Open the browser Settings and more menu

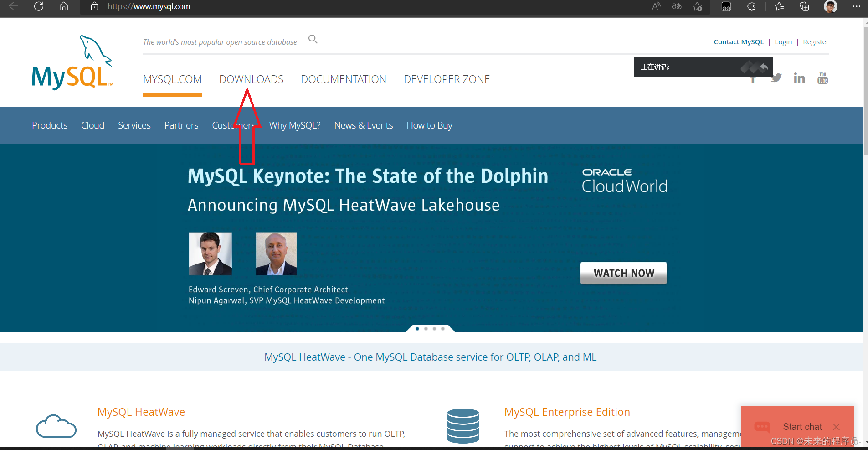click(856, 6)
